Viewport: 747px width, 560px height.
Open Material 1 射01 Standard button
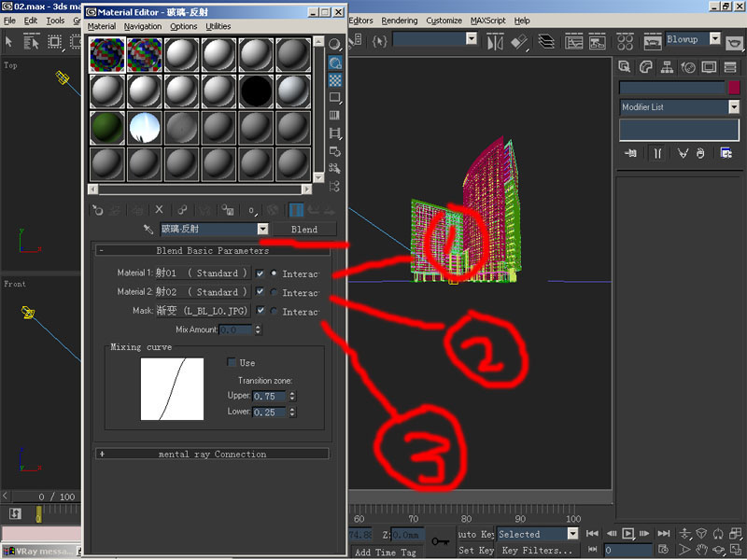coord(203,273)
